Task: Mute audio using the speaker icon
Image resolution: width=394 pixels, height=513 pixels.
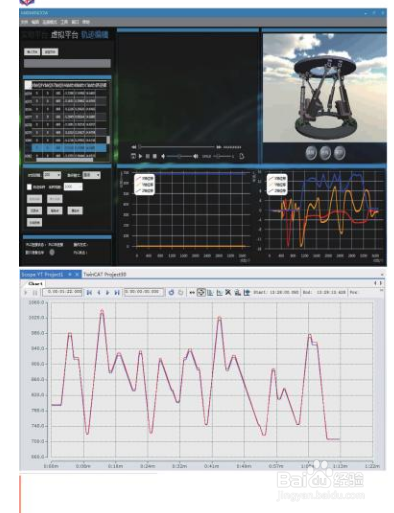Action: [163, 156]
